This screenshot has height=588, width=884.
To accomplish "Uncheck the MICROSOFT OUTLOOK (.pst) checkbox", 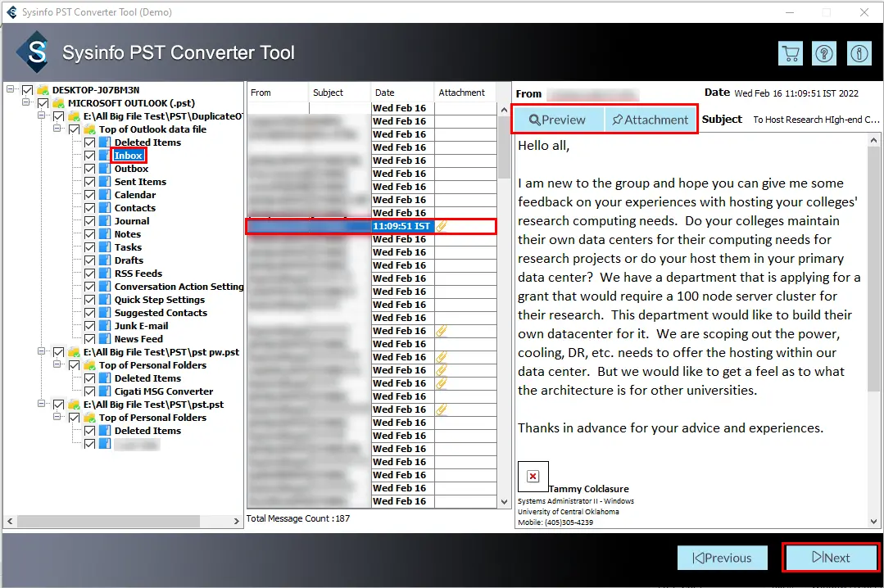I will pos(43,103).
